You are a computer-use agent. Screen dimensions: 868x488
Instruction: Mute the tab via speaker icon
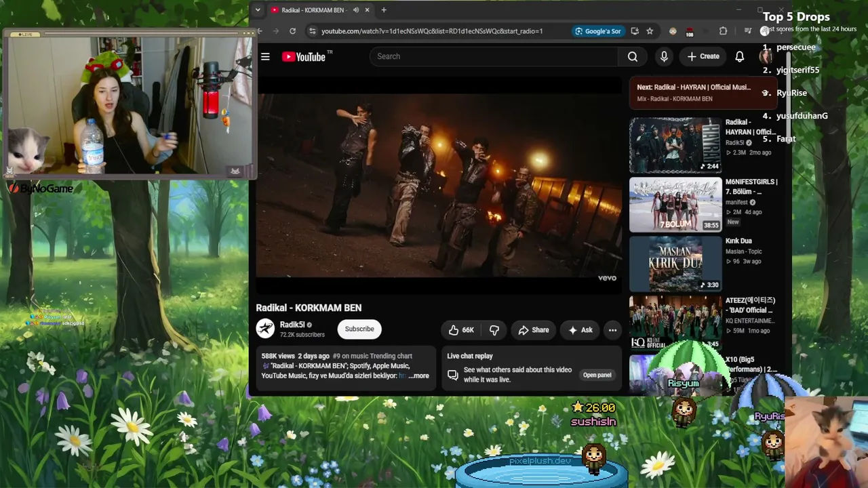(356, 10)
